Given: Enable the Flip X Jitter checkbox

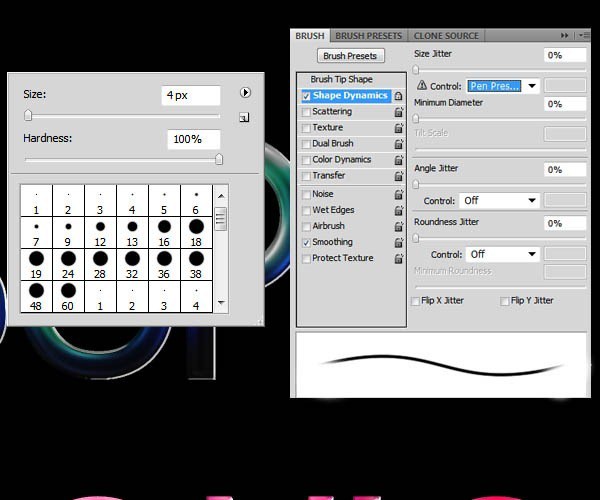Looking at the screenshot, I should [x=416, y=300].
